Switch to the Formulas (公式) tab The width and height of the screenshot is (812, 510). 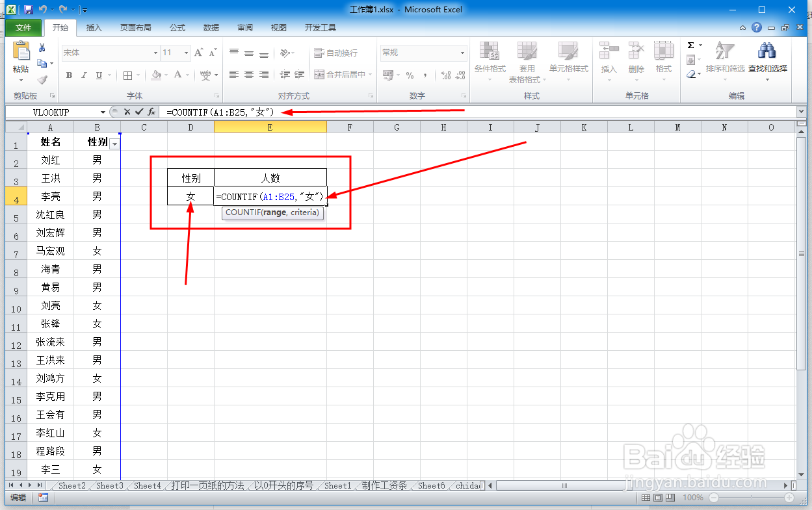pos(177,28)
